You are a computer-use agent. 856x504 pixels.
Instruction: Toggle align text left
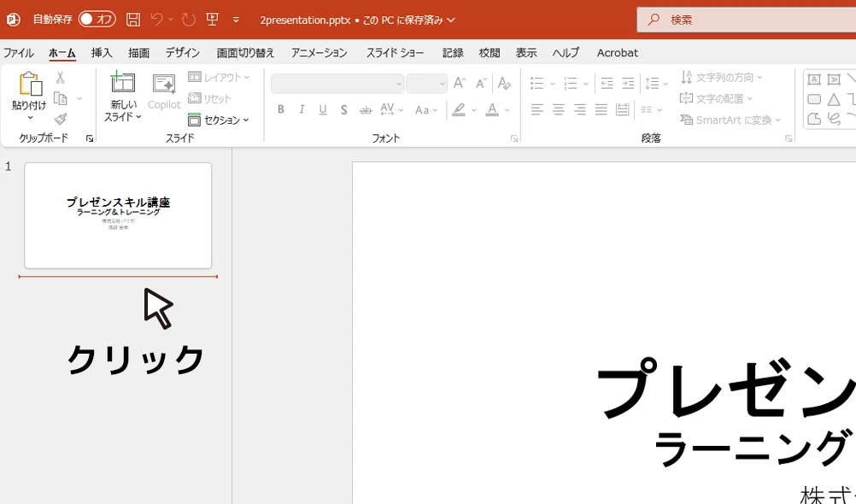coord(537,109)
